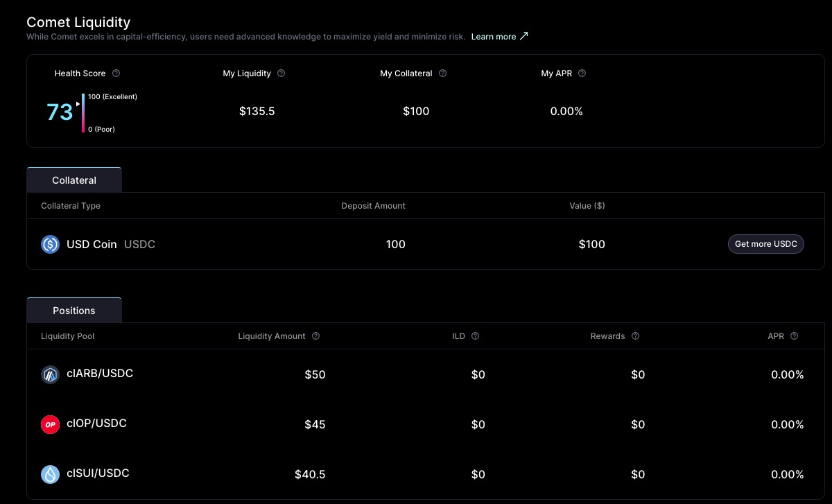This screenshot has width=832, height=504.
Task: Select the clSUI/USDC liquidity amount $40.5
Action: pyautogui.click(x=309, y=474)
